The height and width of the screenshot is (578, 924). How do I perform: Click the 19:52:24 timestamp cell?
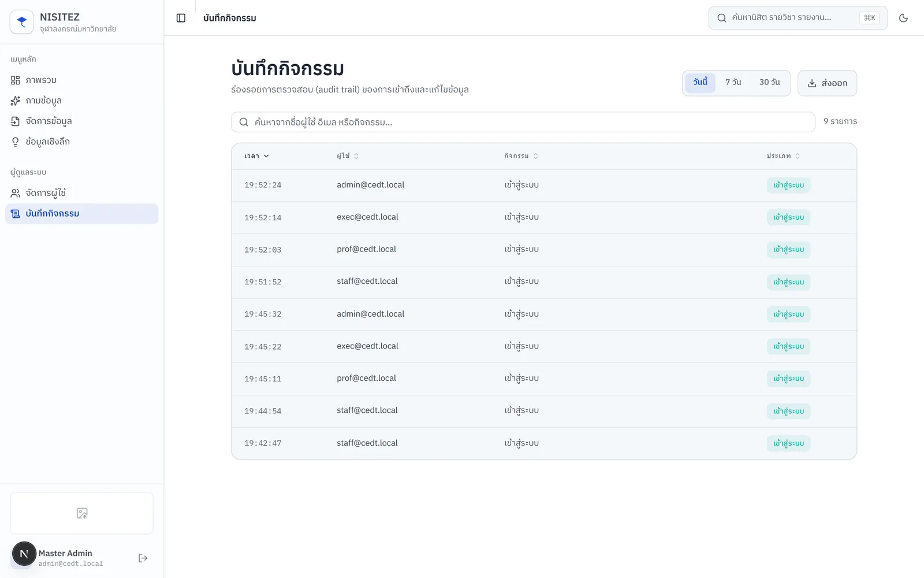point(263,185)
